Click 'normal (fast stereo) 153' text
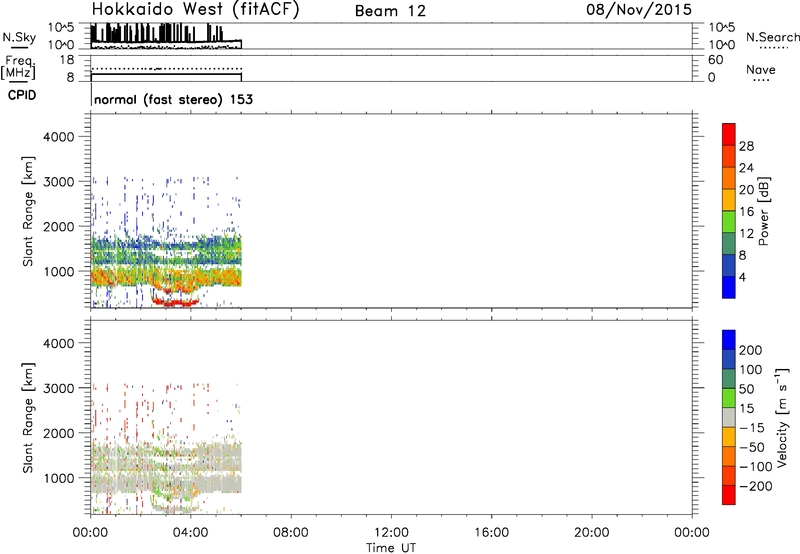The height and width of the screenshot is (554, 800). point(173,99)
